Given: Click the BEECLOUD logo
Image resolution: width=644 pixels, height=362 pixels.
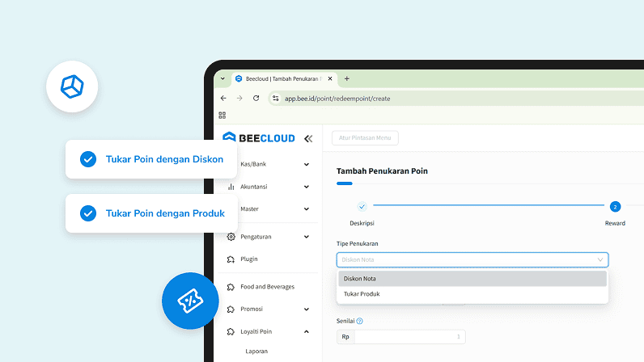Looking at the screenshot, I should (259, 137).
